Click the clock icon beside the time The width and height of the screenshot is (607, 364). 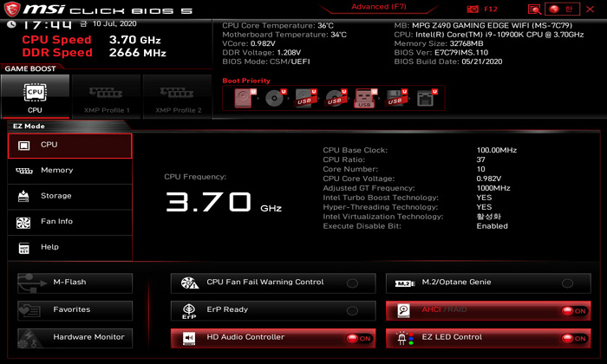(11, 24)
